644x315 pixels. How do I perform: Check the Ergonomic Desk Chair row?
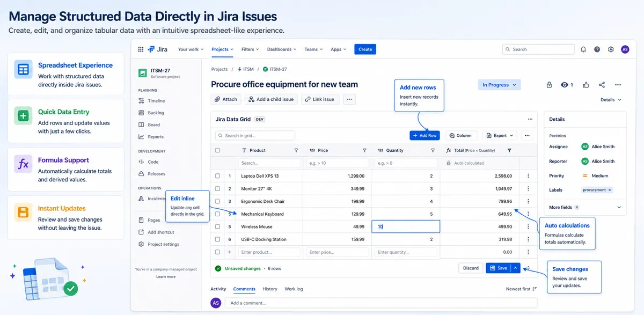click(x=217, y=201)
